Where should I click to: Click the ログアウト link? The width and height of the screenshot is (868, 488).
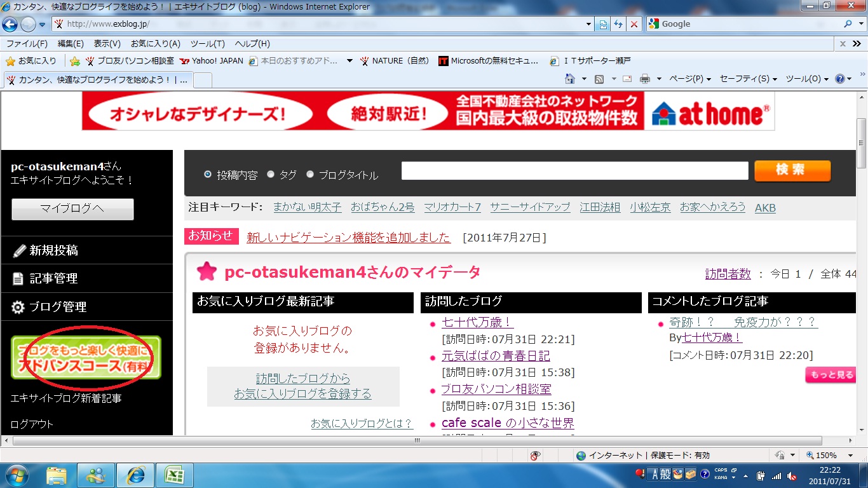[x=32, y=424]
